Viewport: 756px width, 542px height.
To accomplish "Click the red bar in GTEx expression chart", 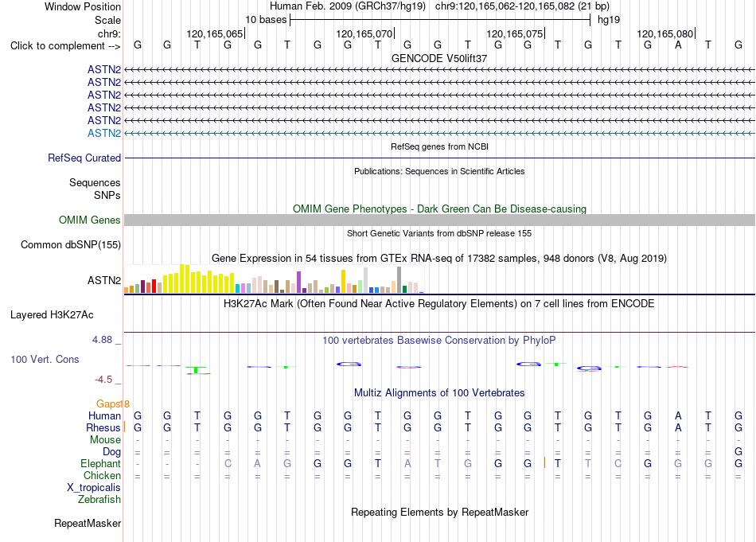I will pyautogui.click(x=154, y=286).
